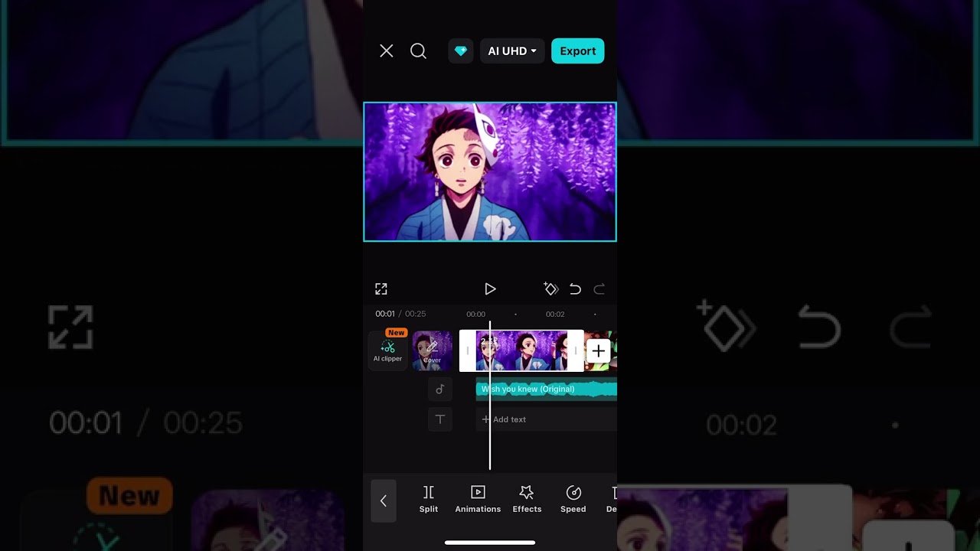This screenshot has height=551, width=980.
Task: Tap the diamond Pro icon
Action: click(x=461, y=51)
